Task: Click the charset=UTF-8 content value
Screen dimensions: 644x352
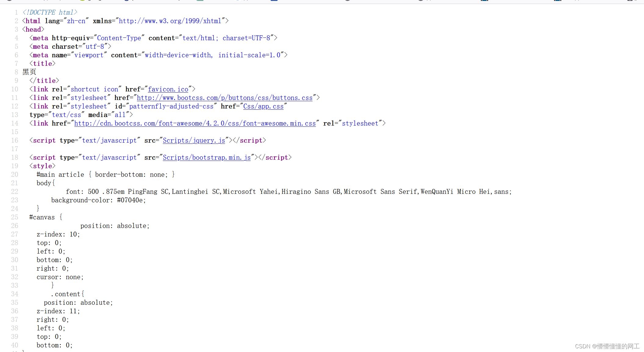Action: 246,38
